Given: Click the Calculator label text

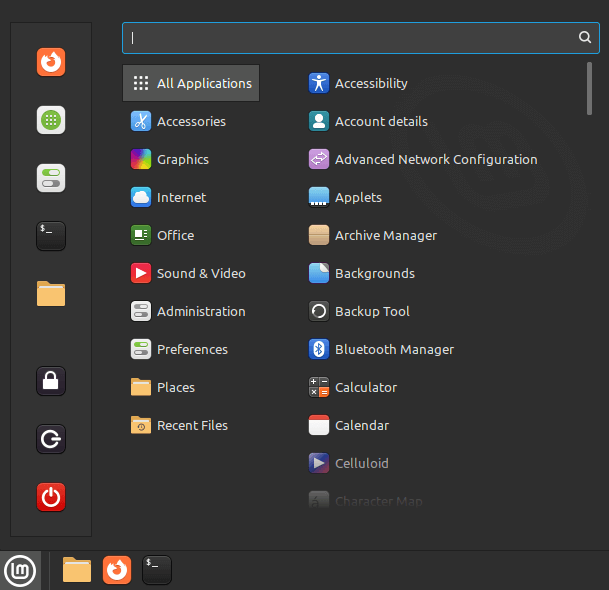Looking at the screenshot, I should pyautogui.click(x=366, y=387).
